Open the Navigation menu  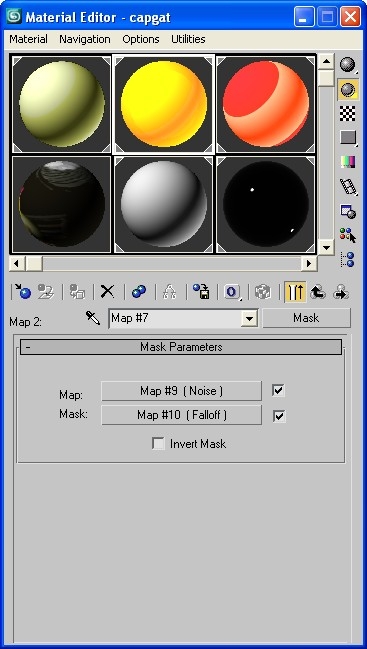tap(85, 39)
